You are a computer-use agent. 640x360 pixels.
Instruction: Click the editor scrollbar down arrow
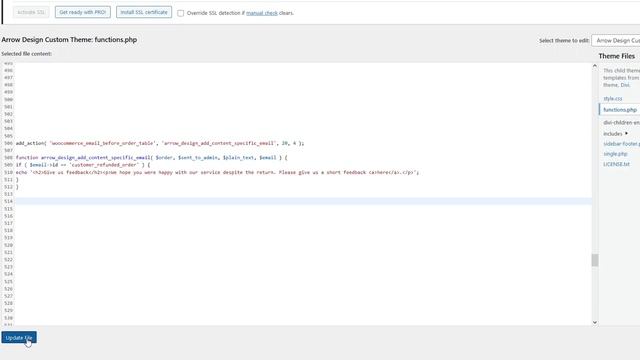click(595, 322)
